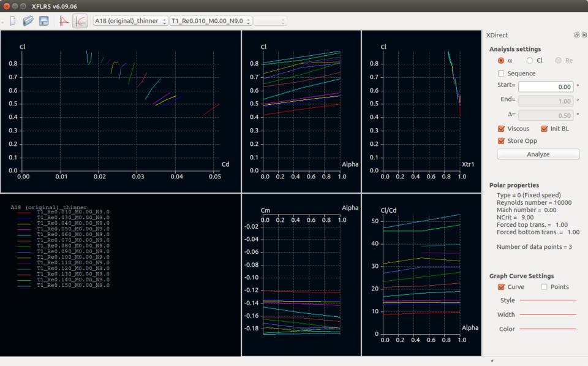Switch to the OpPoint view icon

point(64,21)
